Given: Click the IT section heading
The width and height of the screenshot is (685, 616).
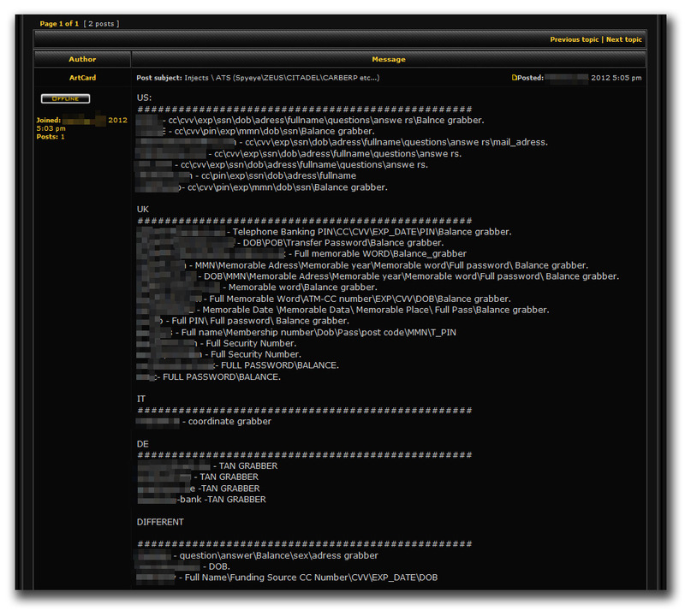Looking at the screenshot, I should [x=141, y=399].
